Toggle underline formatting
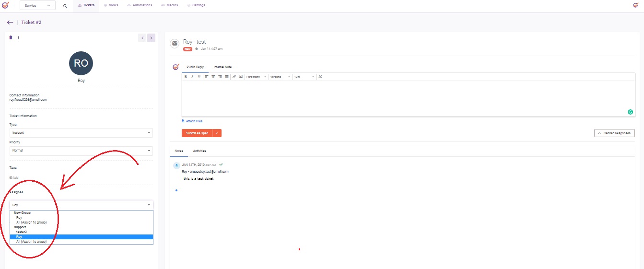This screenshot has width=644, height=269. (199, 77)
